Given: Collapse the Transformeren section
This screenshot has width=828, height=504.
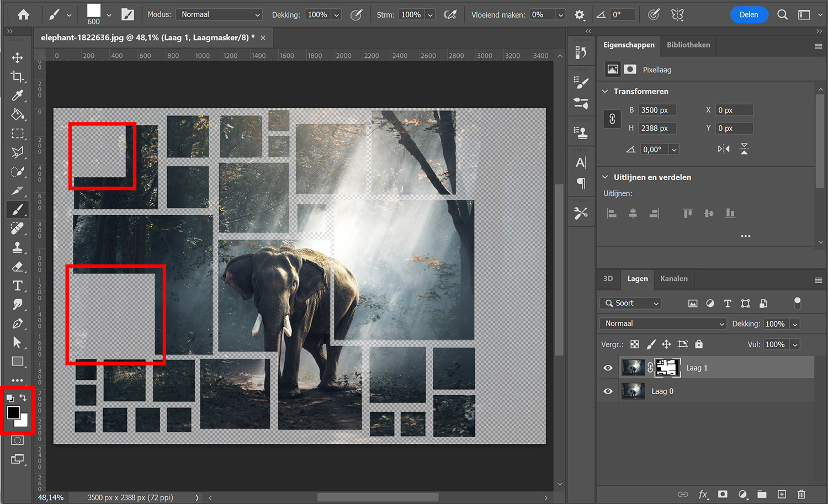Looking at the screenshot, I should click(x=605, y=91).
